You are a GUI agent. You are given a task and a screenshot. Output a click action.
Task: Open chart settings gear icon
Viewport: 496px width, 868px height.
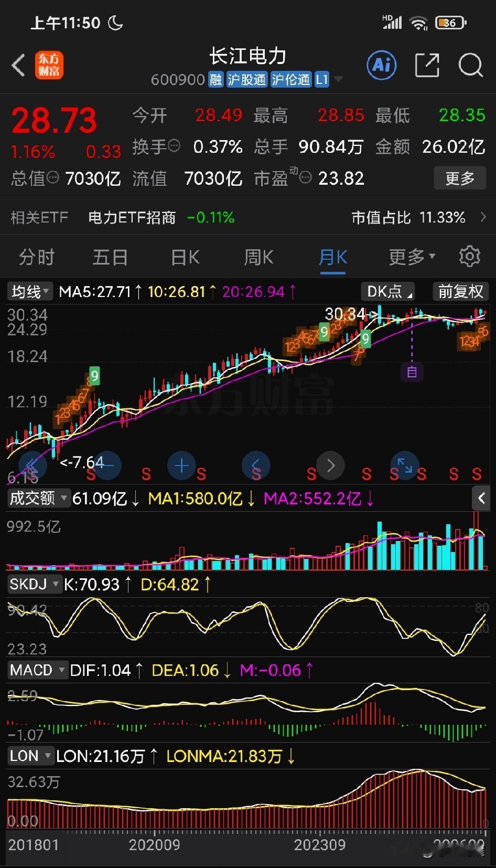point(469,257)
